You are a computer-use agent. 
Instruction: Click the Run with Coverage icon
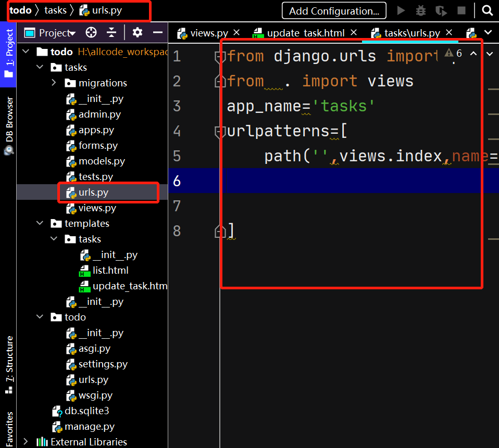pyautogui.click(x=441, y=10)
